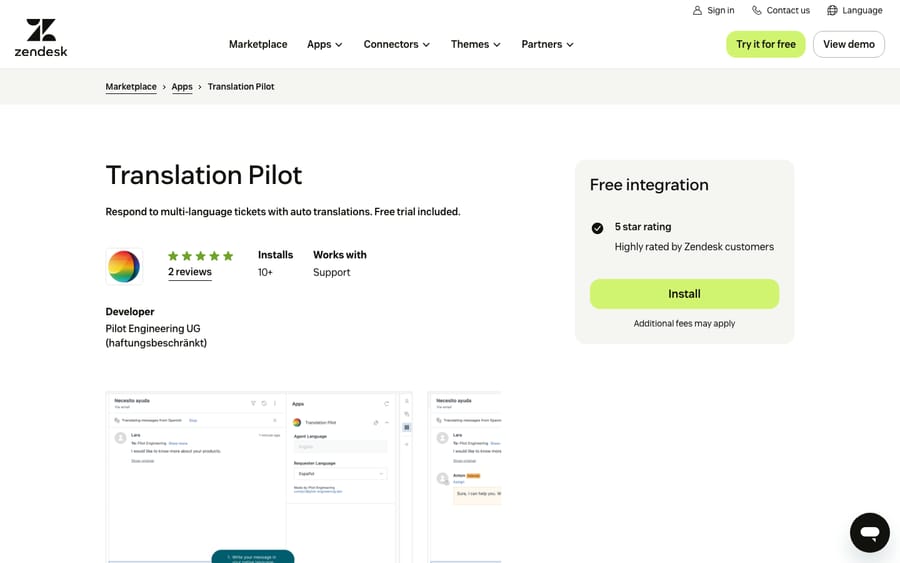Viewport: 900px width, 563px height.
Task: Click the Zendesk logo
Action: tap(41, 38)
